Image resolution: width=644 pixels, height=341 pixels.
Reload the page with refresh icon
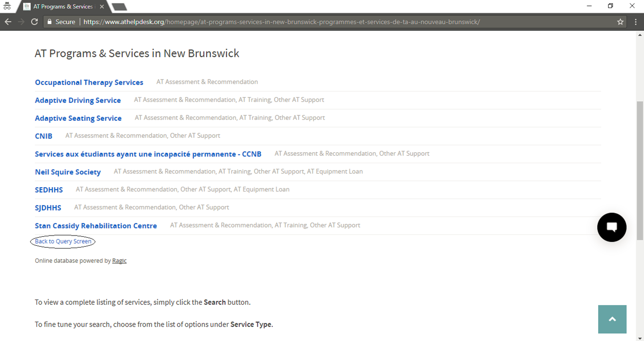click(34, 22)
